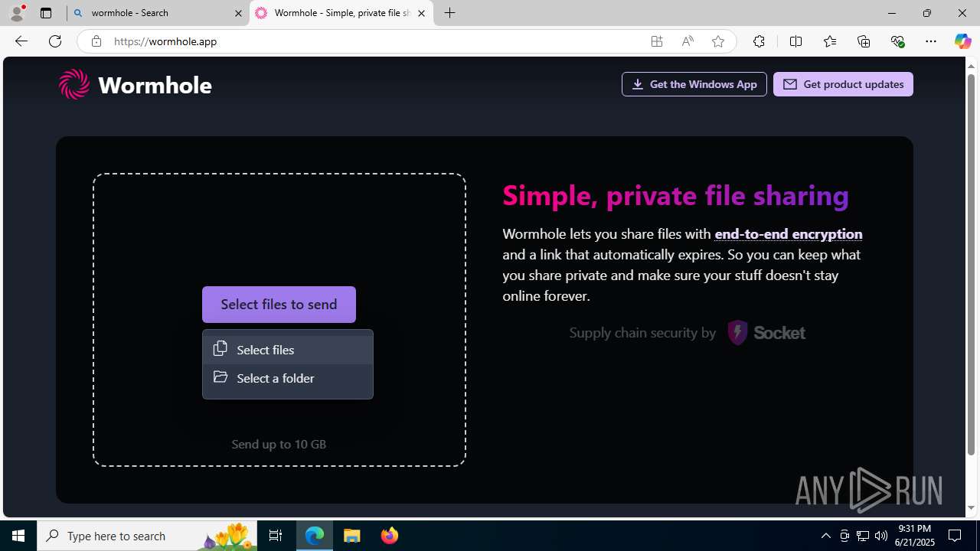Open the Socket supply chain link
This screenshot has height=551, width=980.
(x=687, y=333)
